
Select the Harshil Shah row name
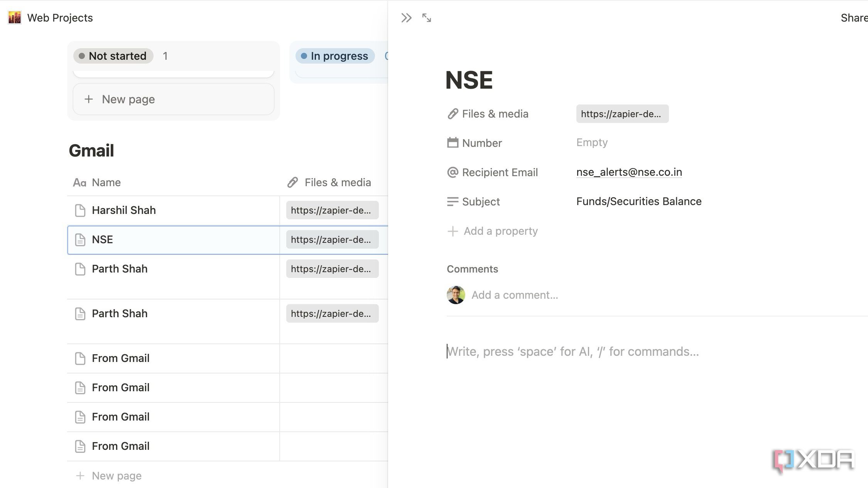124,210
